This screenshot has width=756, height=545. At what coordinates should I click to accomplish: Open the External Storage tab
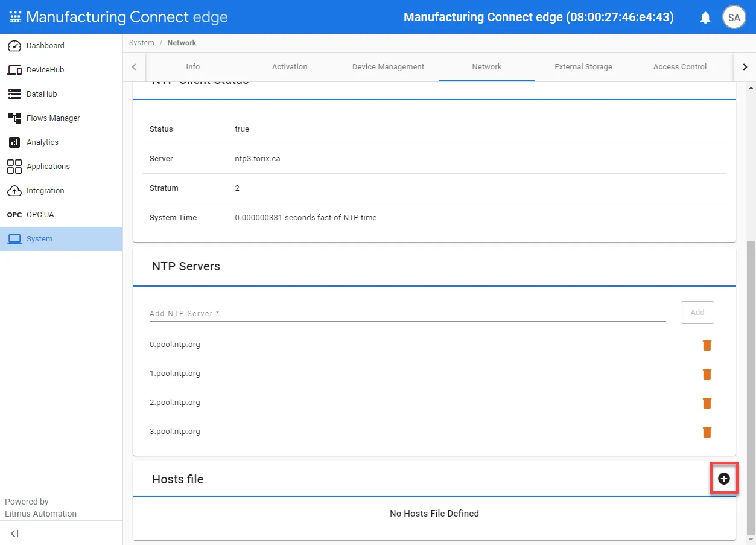pos(583,67)
